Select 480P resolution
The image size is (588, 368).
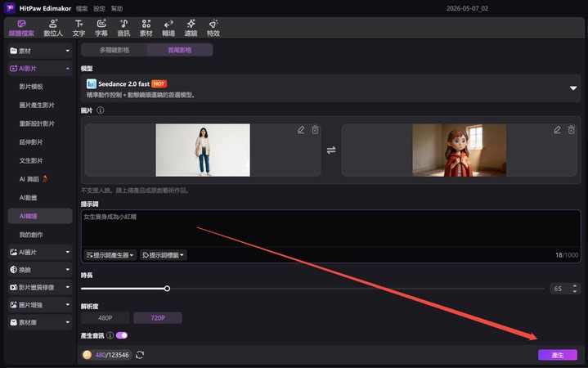click(x=105, y=318)
